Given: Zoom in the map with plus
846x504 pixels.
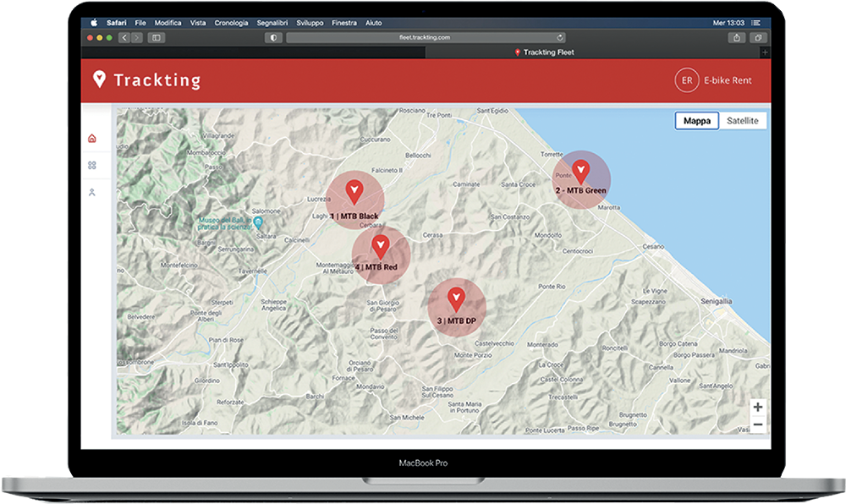Looking at the screenshot, I should tap(758, 407).
